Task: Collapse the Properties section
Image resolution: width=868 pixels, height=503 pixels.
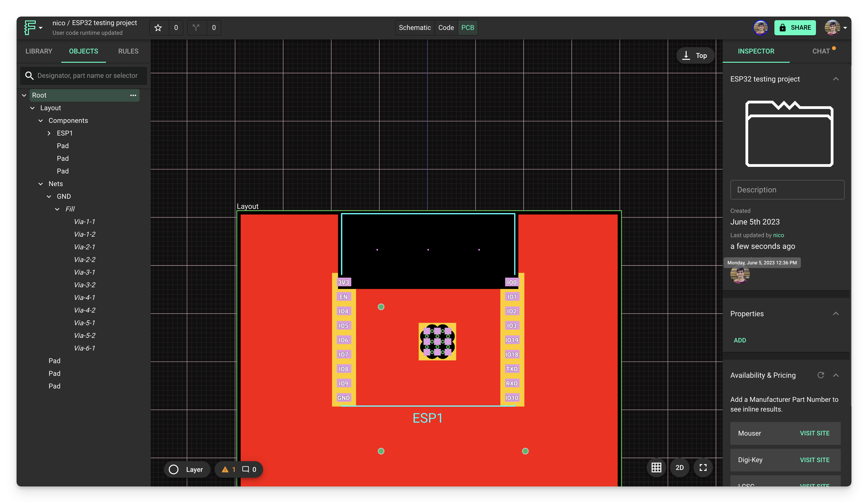Action: 836,314
